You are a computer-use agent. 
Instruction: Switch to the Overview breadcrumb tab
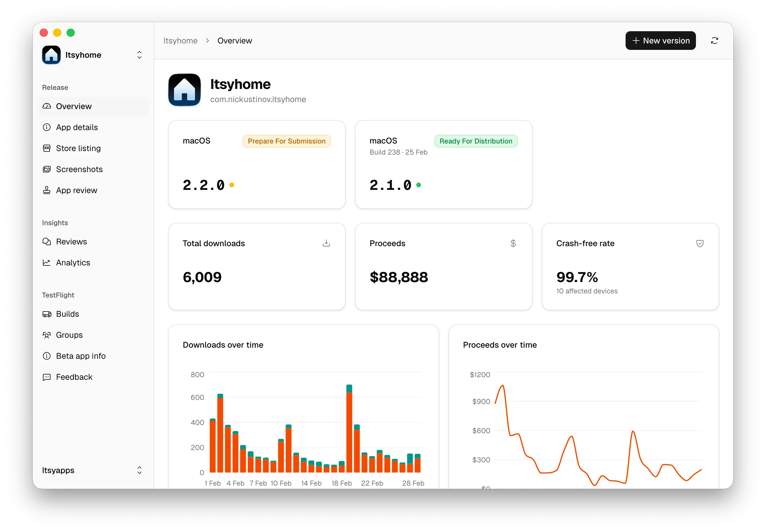tap(234, 40)
